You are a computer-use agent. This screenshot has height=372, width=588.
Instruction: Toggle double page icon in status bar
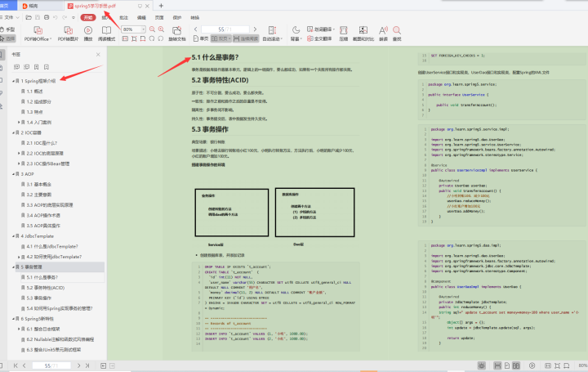[516, 365]
